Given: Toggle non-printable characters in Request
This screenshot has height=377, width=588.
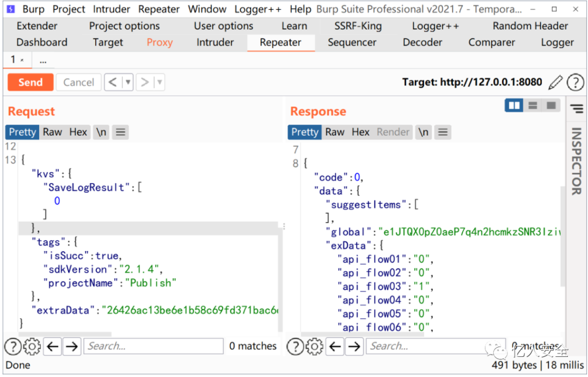Looking at the screenshot, I should tap(101, 132).
